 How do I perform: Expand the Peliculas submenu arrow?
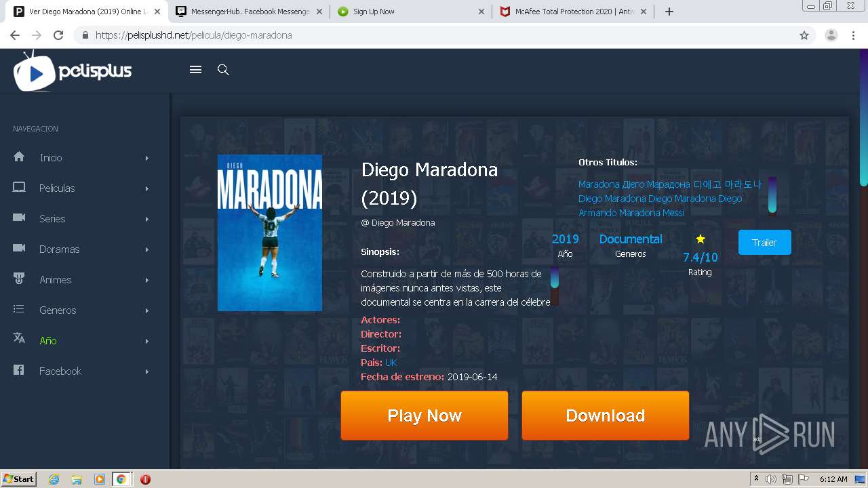pos(146,188)
